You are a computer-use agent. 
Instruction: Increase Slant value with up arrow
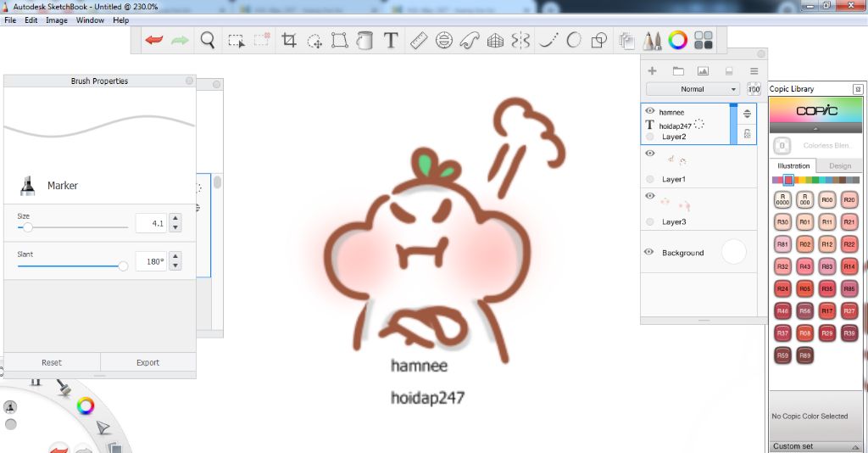pos(175,256)
